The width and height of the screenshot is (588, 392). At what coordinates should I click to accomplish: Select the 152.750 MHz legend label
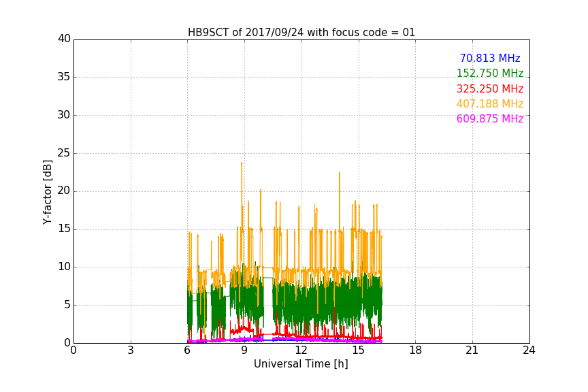point(490,73)
